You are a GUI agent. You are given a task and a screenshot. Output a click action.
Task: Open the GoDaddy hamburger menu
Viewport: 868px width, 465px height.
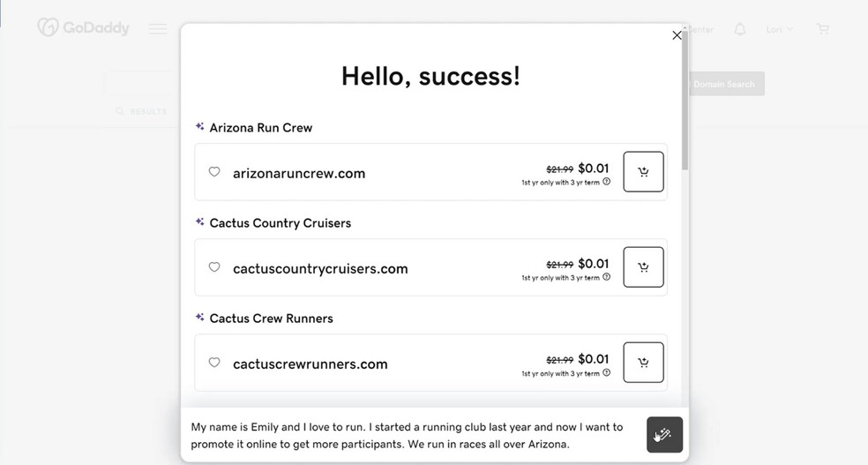[158, 29]
